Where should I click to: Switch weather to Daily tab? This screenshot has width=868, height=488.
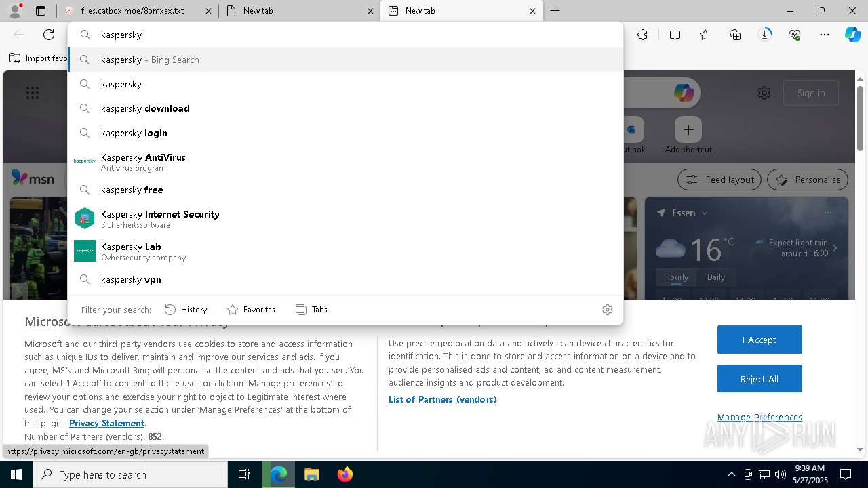coord(716,277)
